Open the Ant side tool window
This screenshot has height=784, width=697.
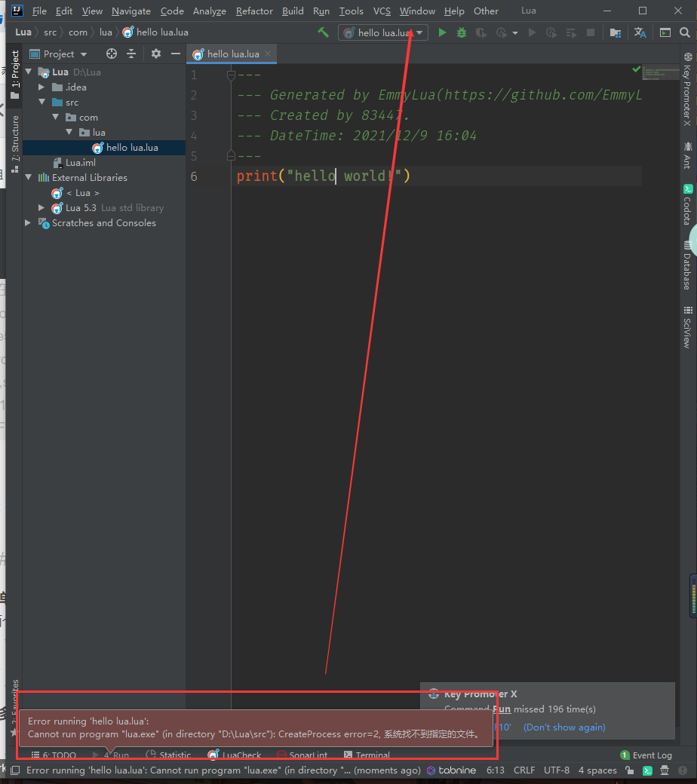[x=687, y=155]
